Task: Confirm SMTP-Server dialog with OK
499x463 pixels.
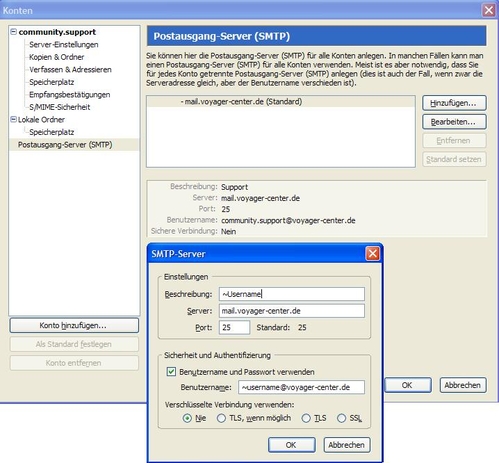Action: (x=291, y=445)
